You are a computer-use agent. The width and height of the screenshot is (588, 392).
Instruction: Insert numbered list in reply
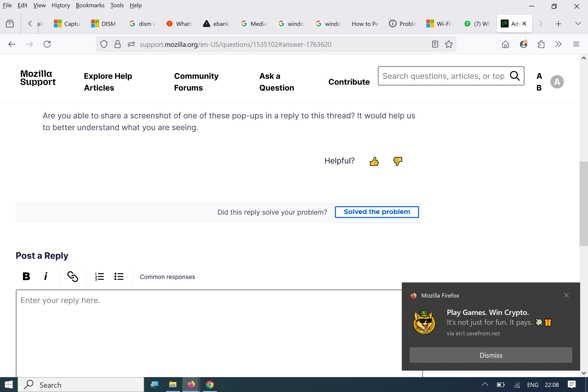99,277
